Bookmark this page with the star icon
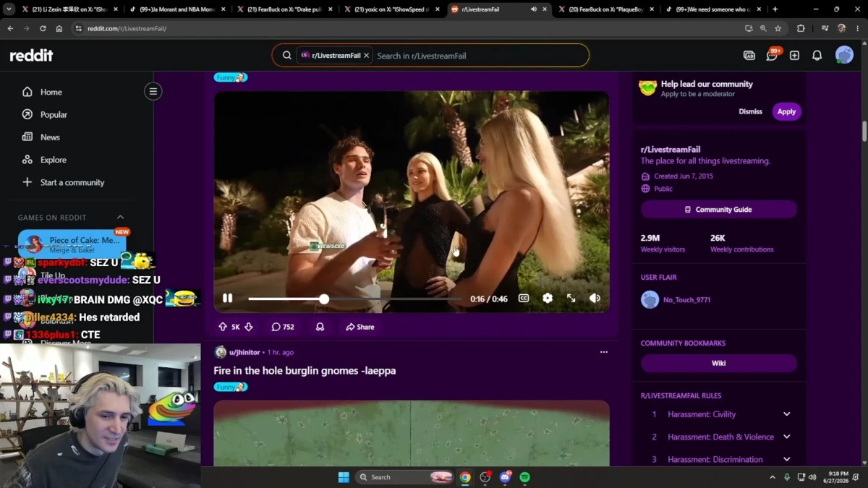 point(778,28)
